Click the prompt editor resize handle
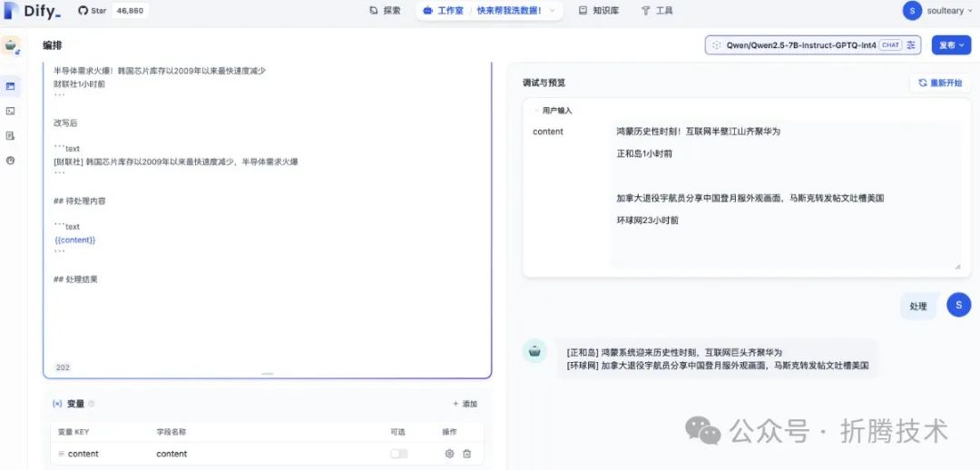The width and height of the screenshot is (980, 470). (267, 374)
